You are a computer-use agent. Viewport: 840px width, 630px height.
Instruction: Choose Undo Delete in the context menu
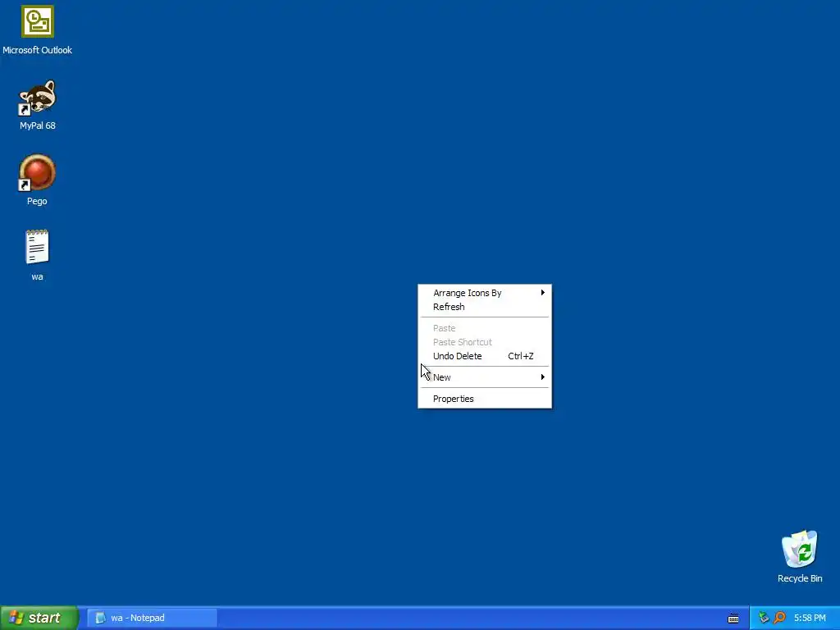tap(485, 356)
